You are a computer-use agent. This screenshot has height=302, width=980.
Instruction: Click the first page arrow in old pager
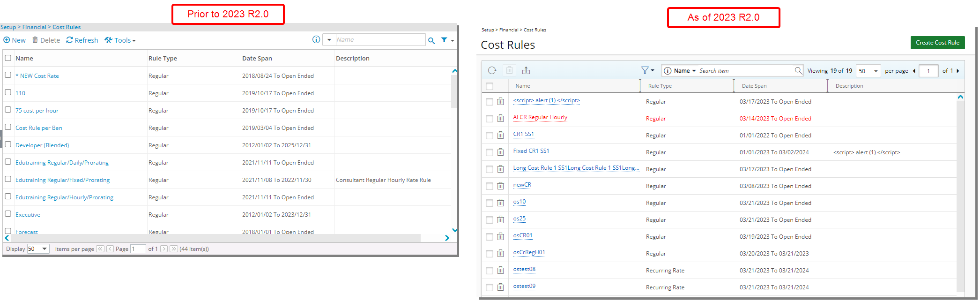point(100,249)
